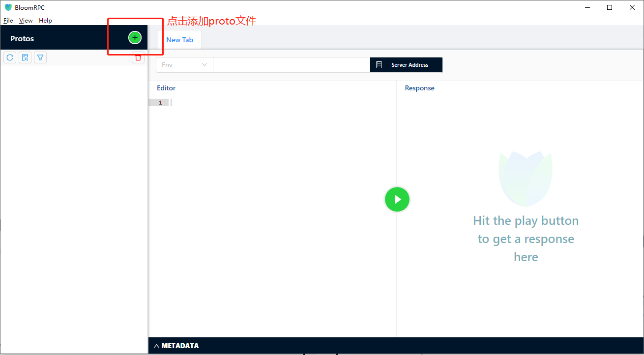Open the File menu
This screenshot has width=644, height=355.
pos(8,20)
